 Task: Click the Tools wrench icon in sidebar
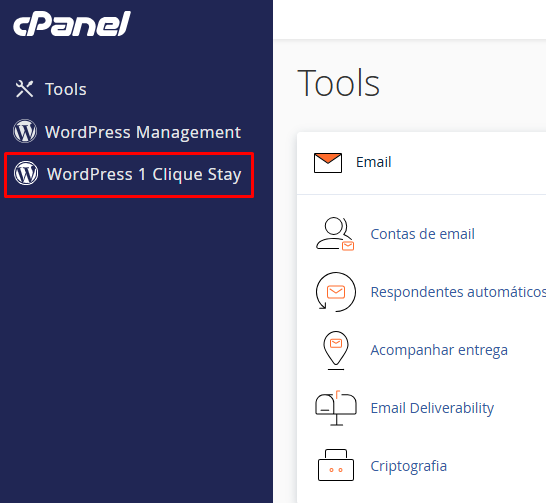[x=24, y=89]
